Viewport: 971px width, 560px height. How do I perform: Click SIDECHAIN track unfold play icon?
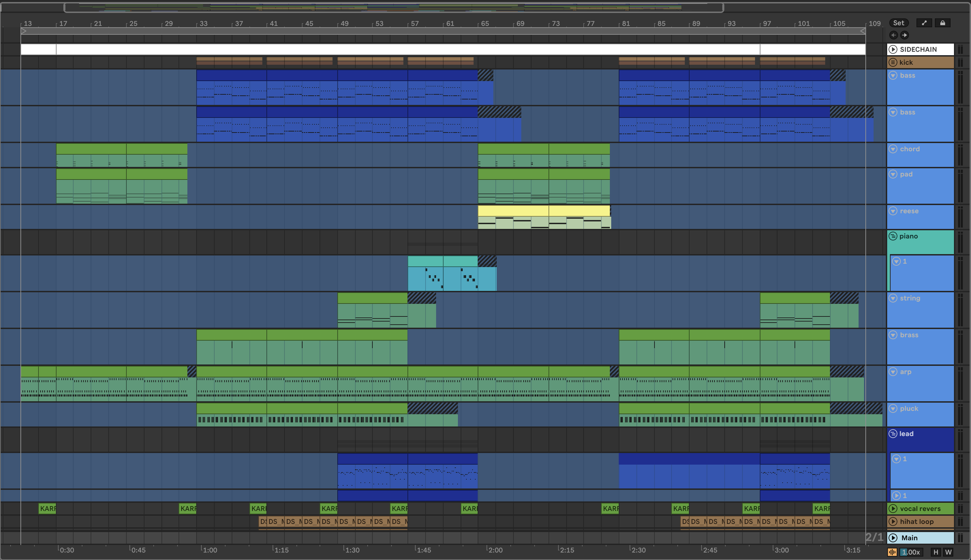[893, 49]
